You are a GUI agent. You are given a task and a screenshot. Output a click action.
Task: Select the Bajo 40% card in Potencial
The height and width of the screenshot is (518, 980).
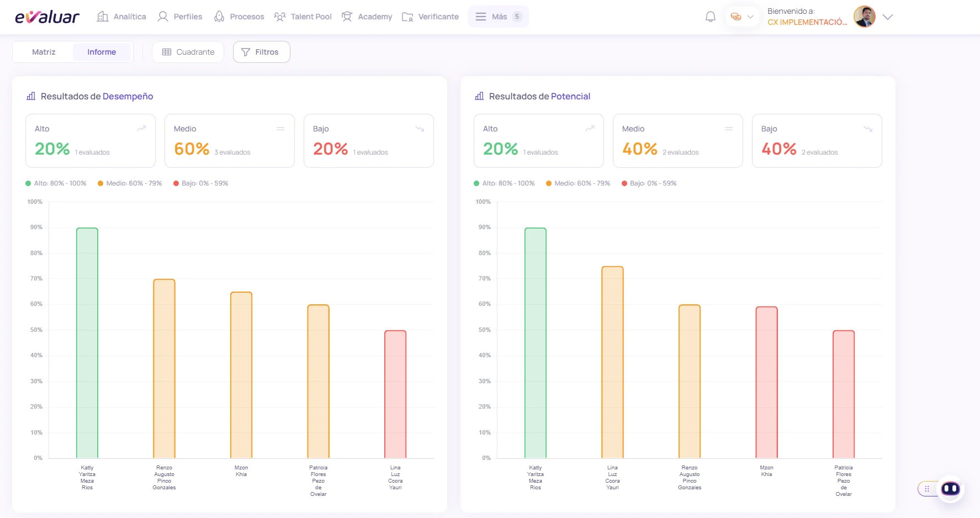click(817, 141)
